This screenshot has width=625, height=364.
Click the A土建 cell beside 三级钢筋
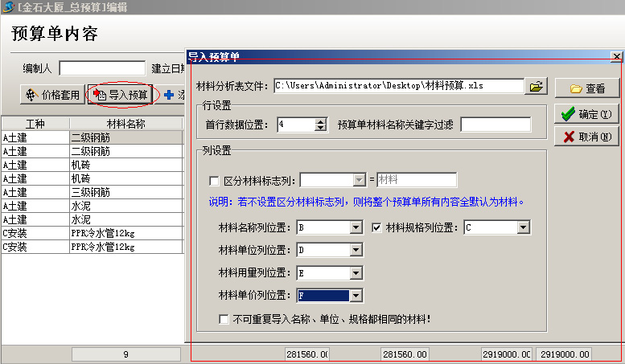[x=35, y=192]
